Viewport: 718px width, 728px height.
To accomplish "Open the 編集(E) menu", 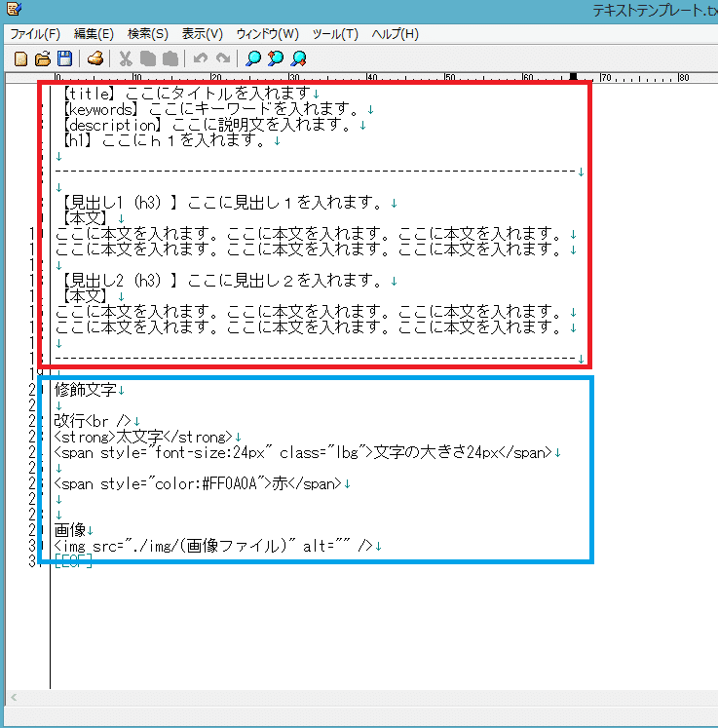I will tap(94, 34).
